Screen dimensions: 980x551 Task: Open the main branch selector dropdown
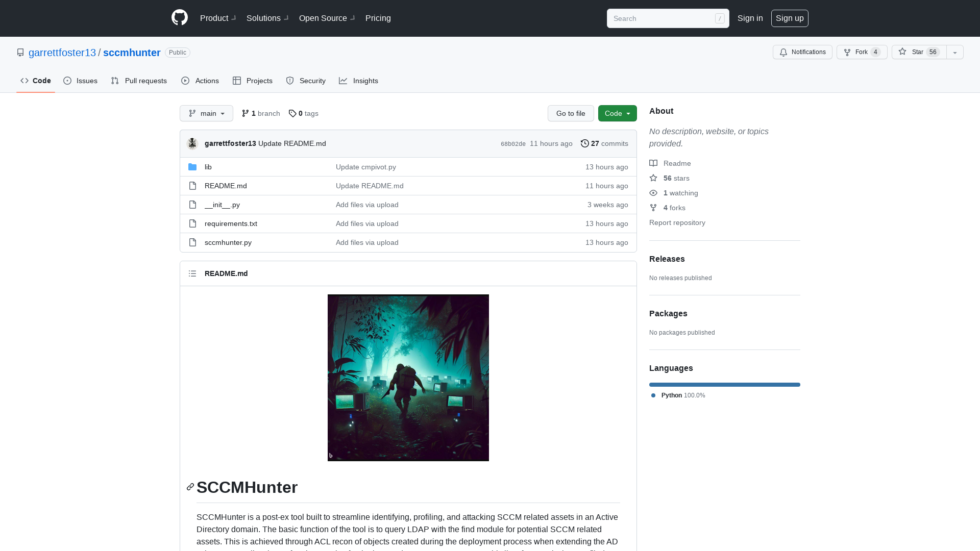pos(206,113)
